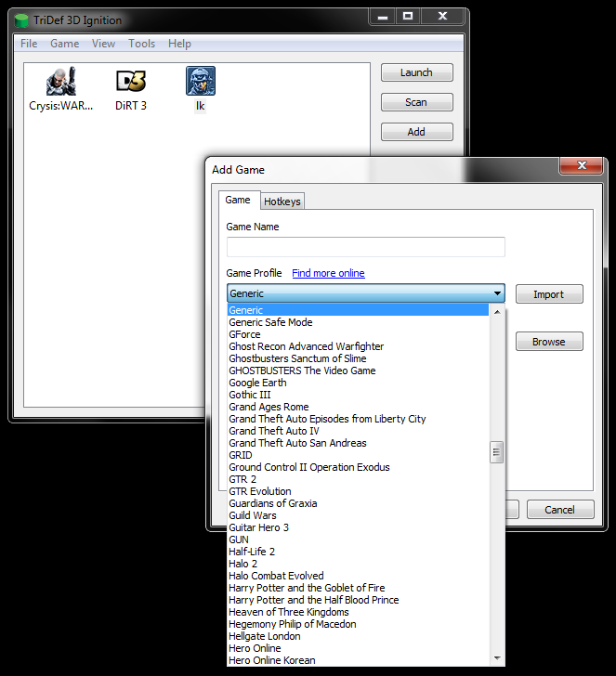Select Google Earth profile entry

(257, 383)
